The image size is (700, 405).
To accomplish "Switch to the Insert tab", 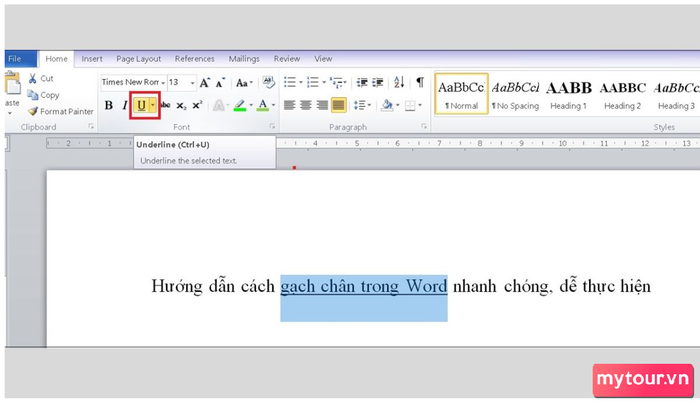I will [x=92, y=59].
